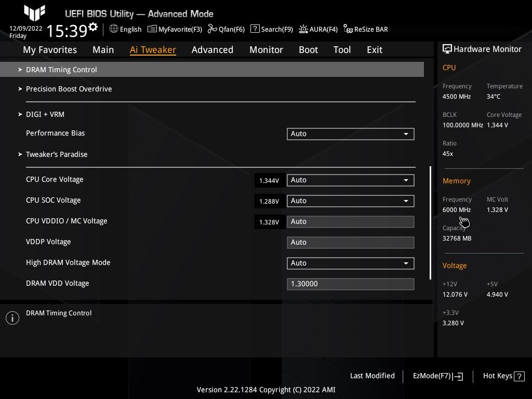Click the Hardware Monitor Voltage heading

tap(454, 265)
